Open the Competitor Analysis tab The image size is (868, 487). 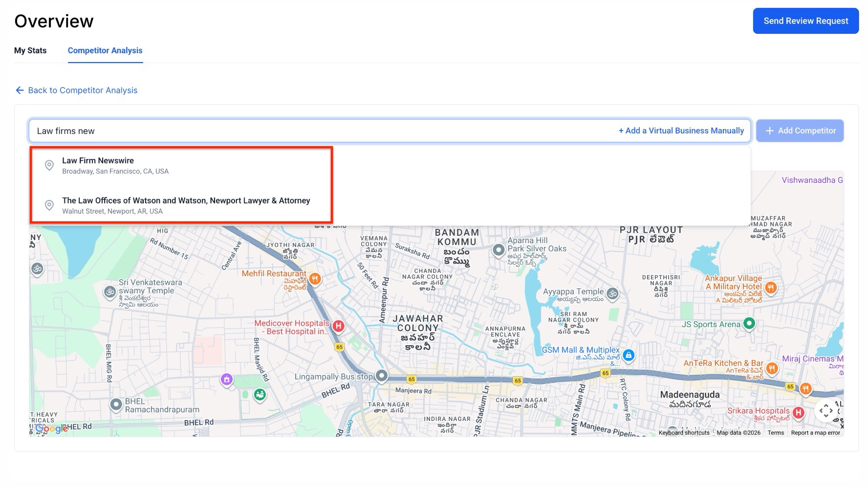click(x=105, y=50)
